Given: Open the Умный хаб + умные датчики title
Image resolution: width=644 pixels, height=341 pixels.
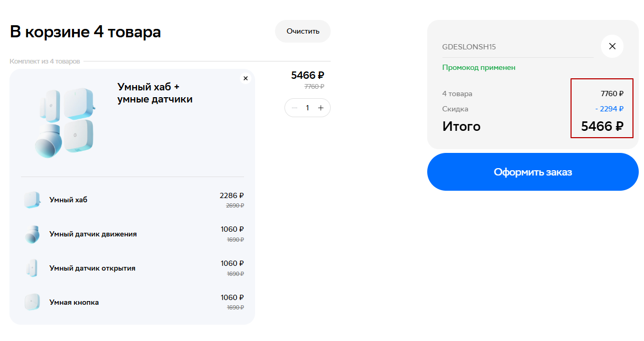Looking at the screenshot, I should point(154,92).
